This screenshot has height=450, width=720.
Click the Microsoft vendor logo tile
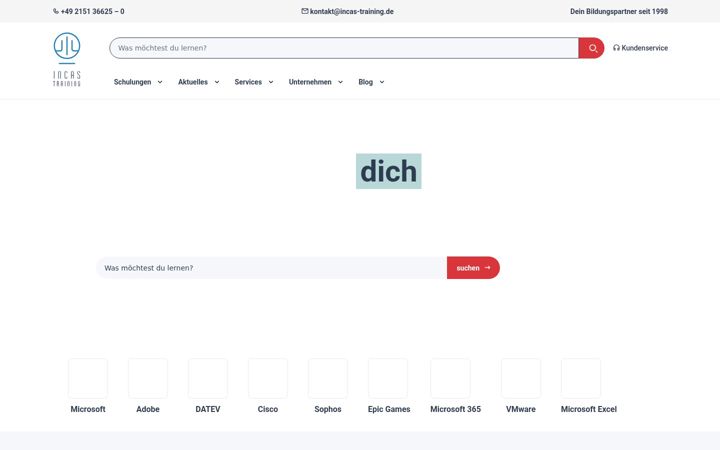pos(88,378)
